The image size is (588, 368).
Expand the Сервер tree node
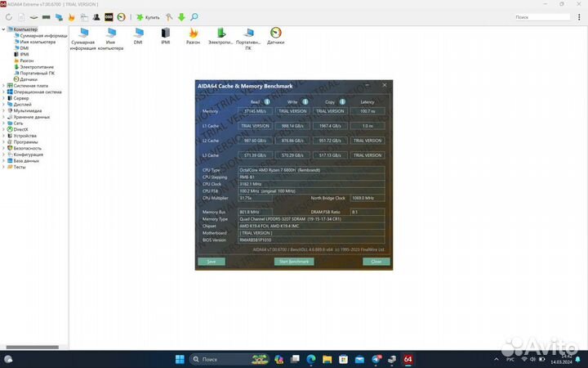pyautogui.click(x=3, y=98)
